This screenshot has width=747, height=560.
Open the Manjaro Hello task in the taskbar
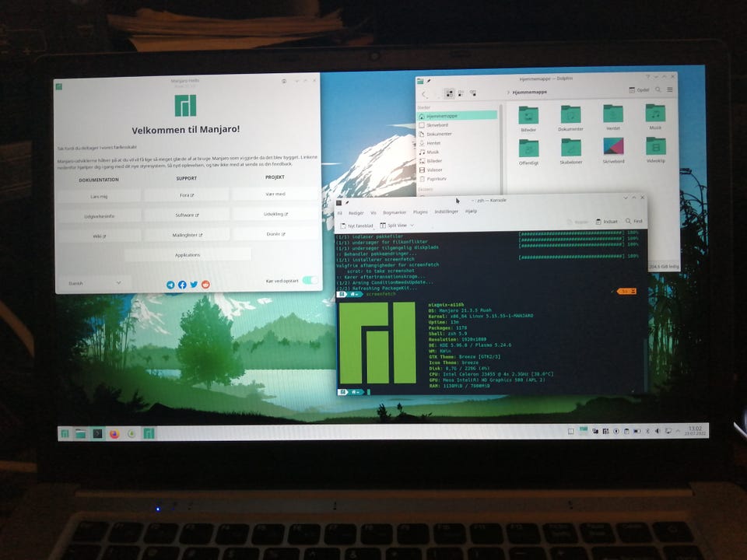point(149,433)
